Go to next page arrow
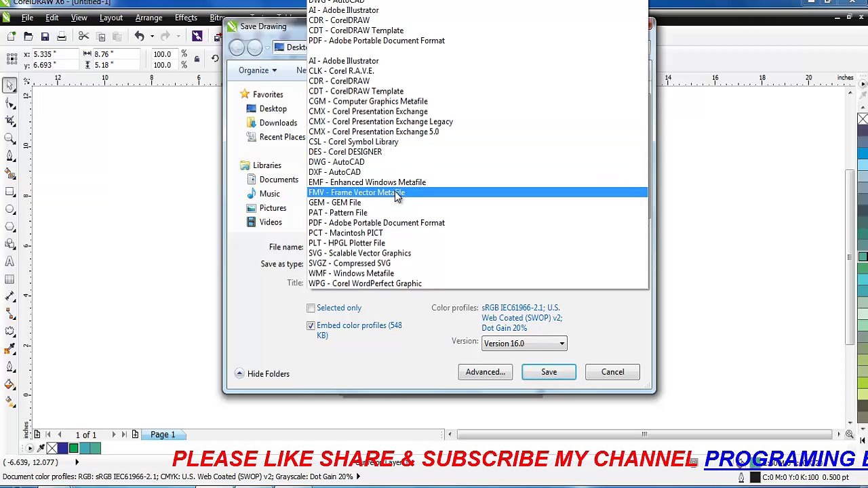This screenshot has width=868, height=488. click(113, 434)
